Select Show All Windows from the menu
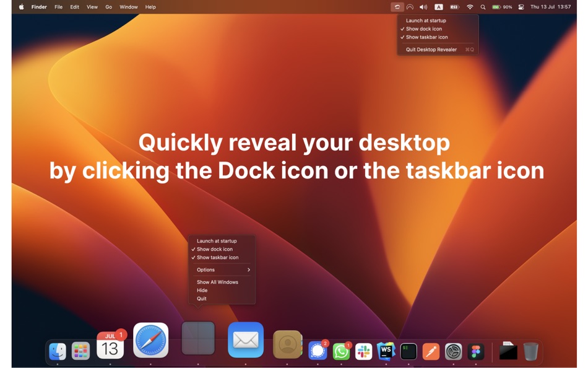Screen dimensions: 588x368 pyautogui.click(x=216, y=282)
